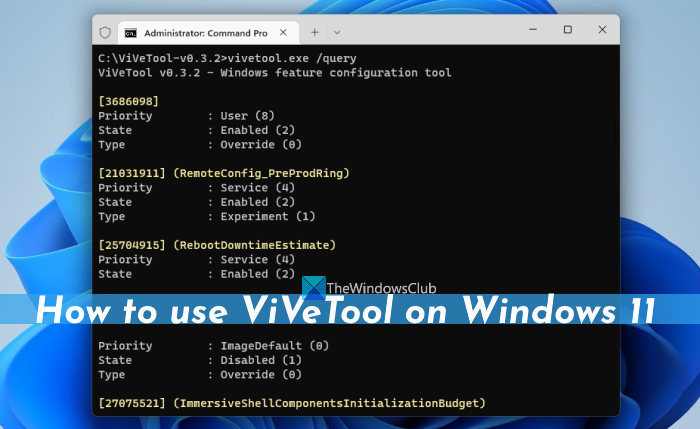Viewport: 700px width, 429px height.
Task: Click the RebootDowntimeEstimate feature header
Action: pos(217,245)
